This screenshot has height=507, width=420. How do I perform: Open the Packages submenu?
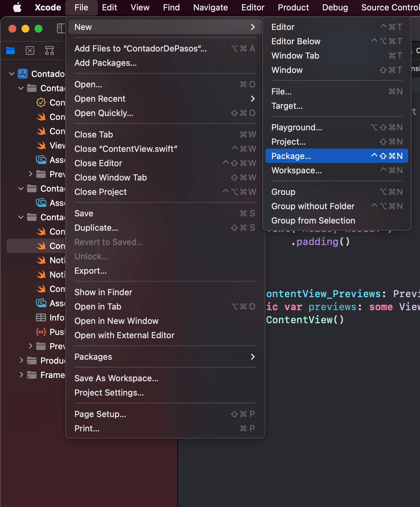click(165, 357)
